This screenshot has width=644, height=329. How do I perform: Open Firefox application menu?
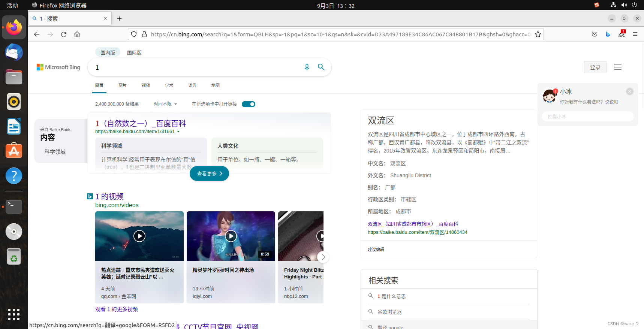(635, 34)
